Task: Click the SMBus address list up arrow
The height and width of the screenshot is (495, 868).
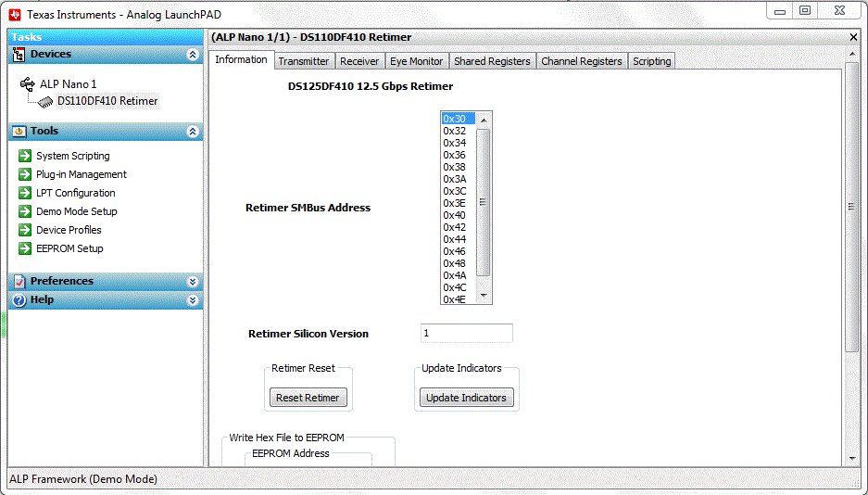Action: coord(484,121)
